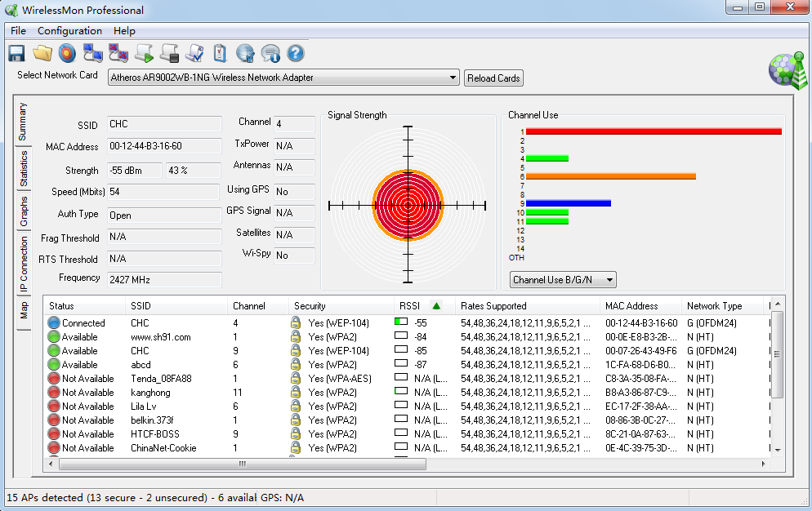Screen dimensions: 812x511
Task: Click the AP list scroll-down arrow
Action: [x=778, y=450]
